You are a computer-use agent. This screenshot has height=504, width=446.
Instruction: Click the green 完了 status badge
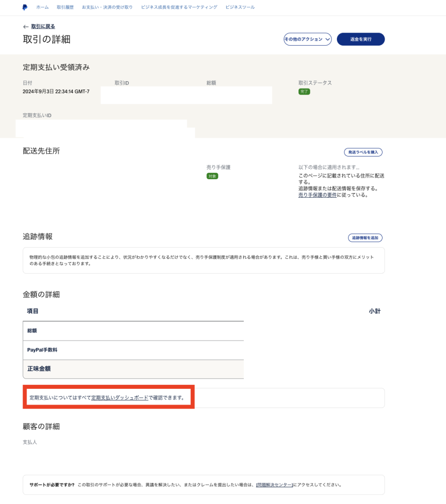304,92
